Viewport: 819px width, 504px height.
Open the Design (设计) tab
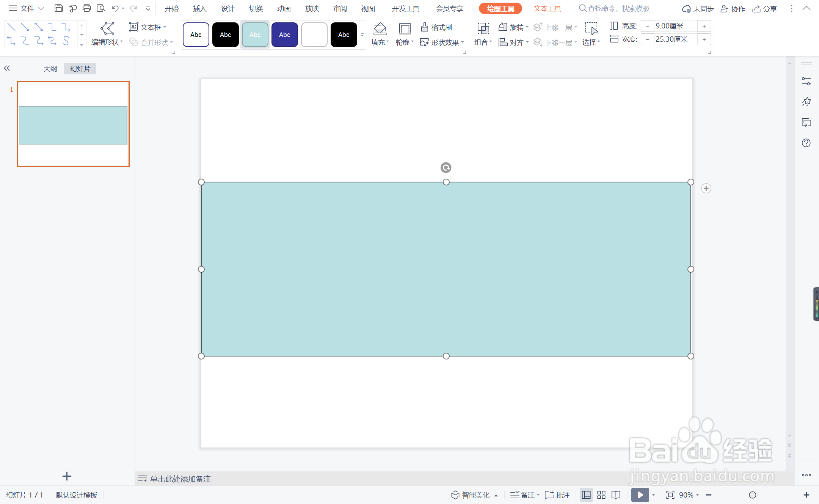(228, 8)
